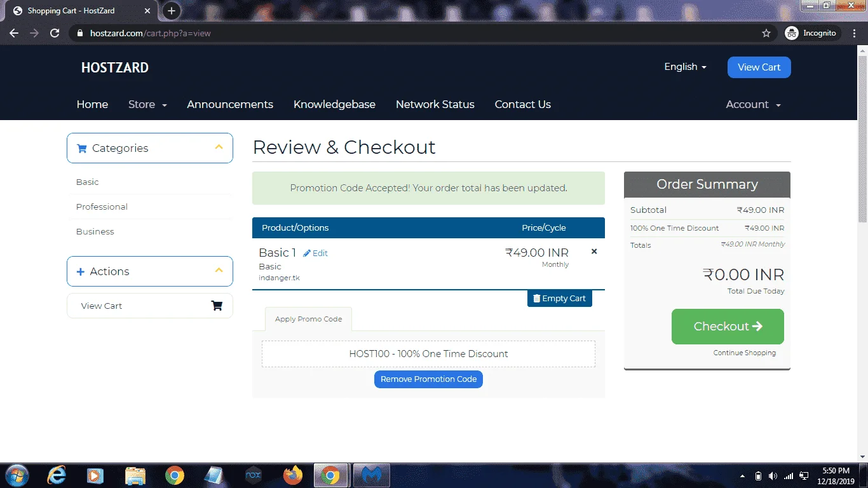Viewport: 868px width, 488px height.
Task: Collapse the Categories panel chevron
Action: coord(219,147)
